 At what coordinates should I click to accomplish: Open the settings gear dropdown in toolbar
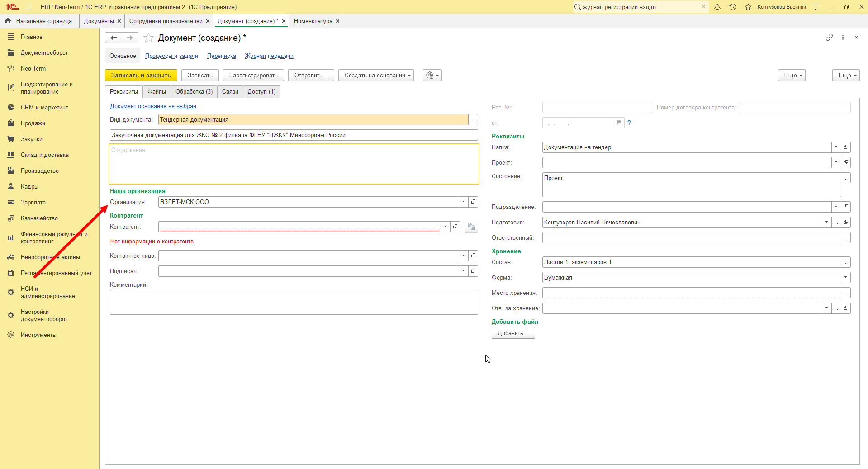[x=432, y=76]
